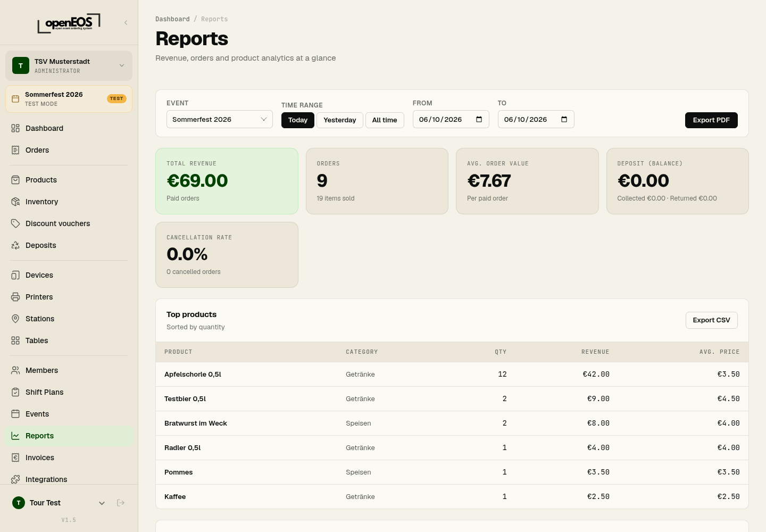
Task: Click the Discount vouchers tag icon
Action: click(x=15, y=223)
